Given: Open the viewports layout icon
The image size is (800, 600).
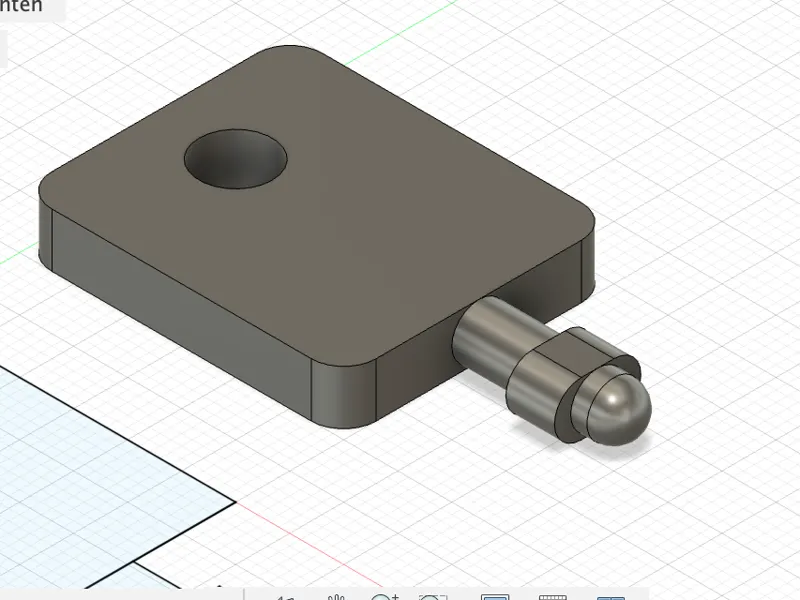Looking at the screenshot, I should (x=611, y=597).
